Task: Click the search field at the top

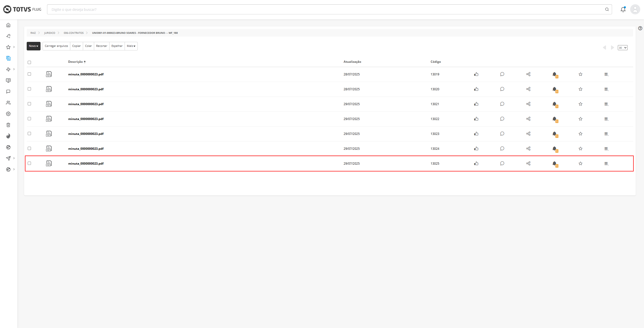Action: click(x=325, y=10)
